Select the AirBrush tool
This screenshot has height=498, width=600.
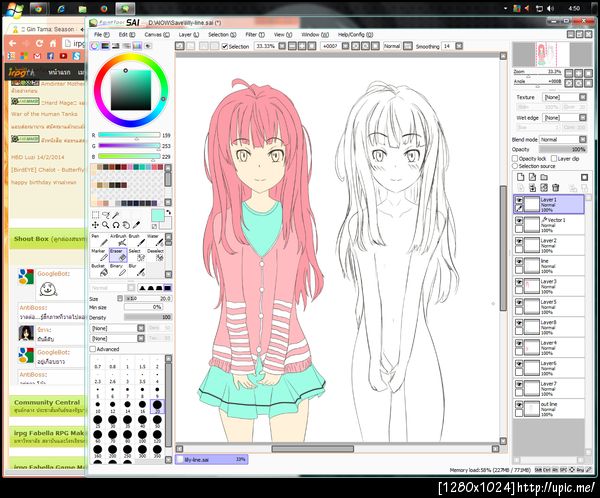pyautogui.click(x=118, y=240)
